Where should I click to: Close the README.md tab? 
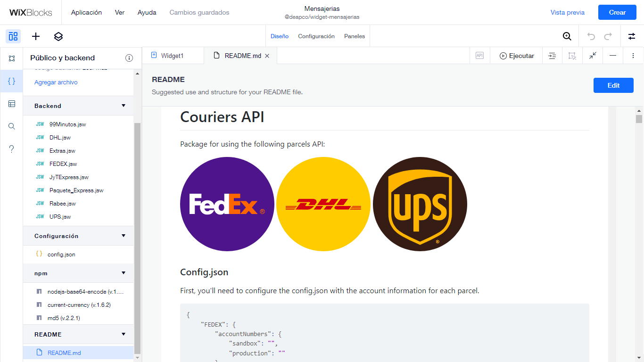267,56
